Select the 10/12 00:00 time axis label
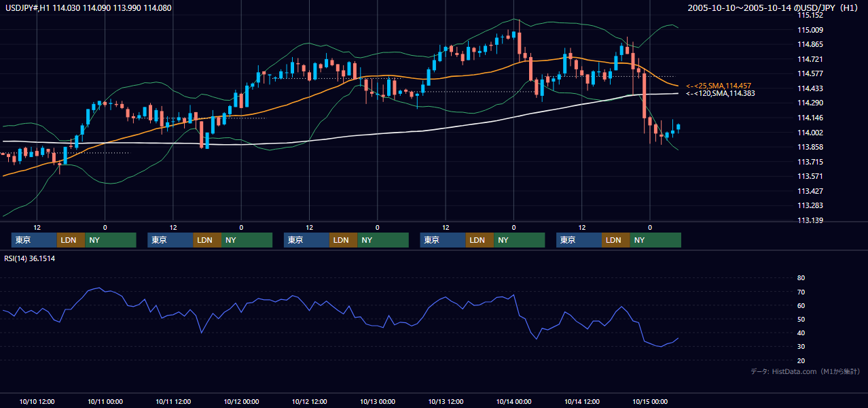The width and height of the screenshot is (868, 408). (241, 401)
